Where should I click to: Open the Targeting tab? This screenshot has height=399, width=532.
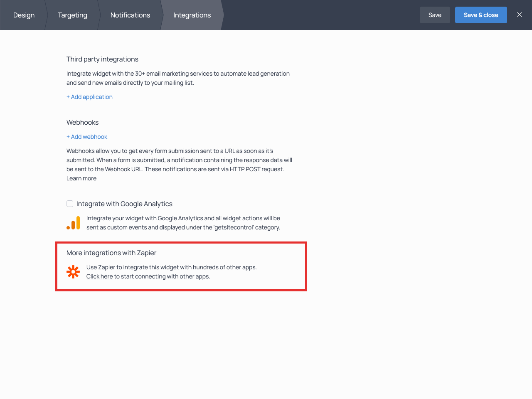point(72,15)
